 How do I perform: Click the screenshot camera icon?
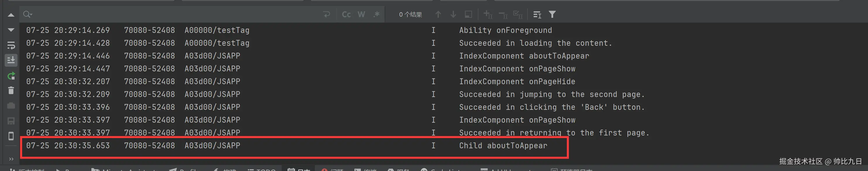pos(11,105)
